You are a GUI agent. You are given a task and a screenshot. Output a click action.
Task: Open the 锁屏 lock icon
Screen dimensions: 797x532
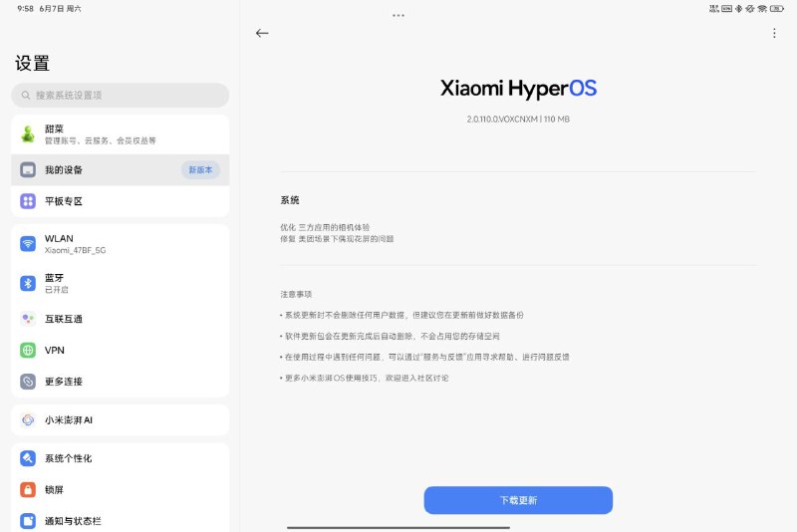coord(28,490)
